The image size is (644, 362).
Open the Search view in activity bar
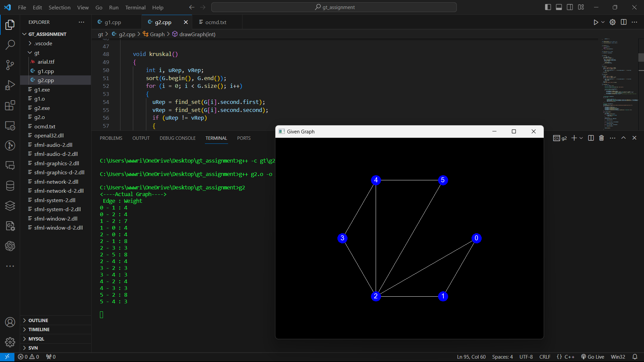[10, 45]
